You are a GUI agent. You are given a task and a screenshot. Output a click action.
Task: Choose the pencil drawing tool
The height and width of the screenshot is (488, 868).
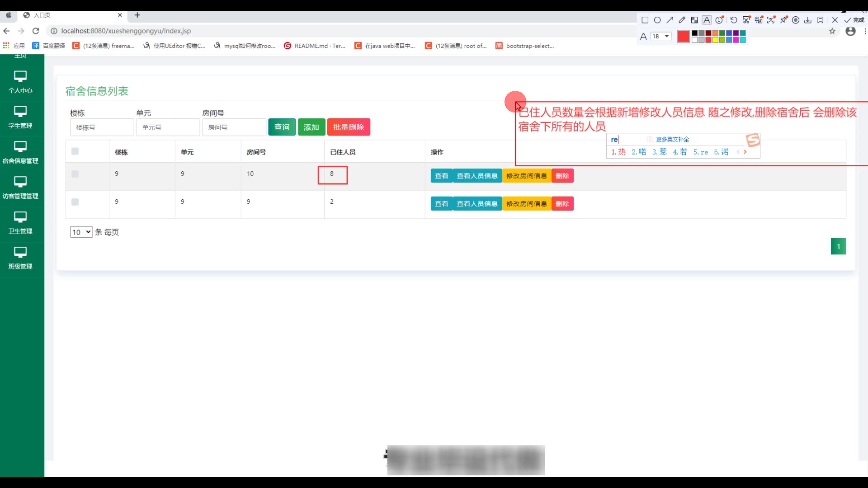pos(682,20)
